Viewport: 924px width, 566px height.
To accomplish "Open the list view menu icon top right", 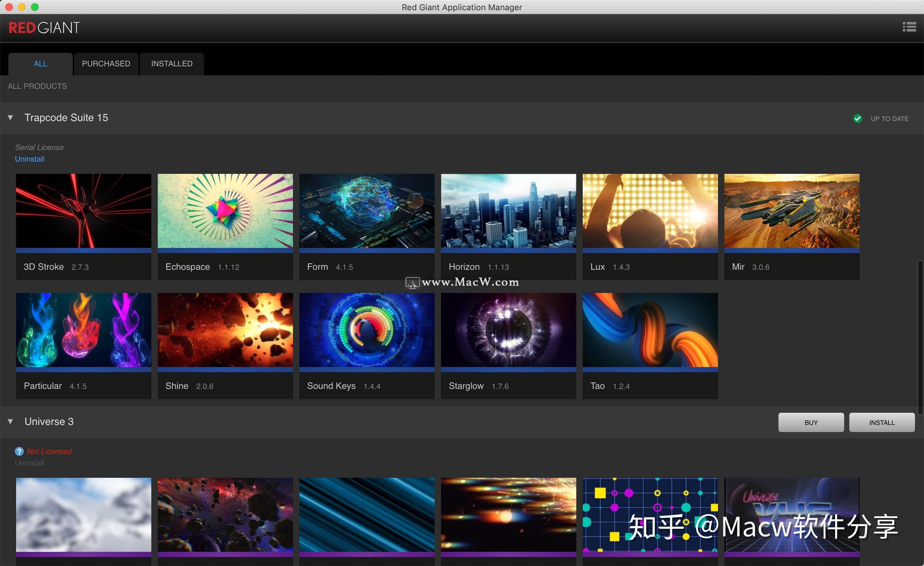I will (909, 27).
